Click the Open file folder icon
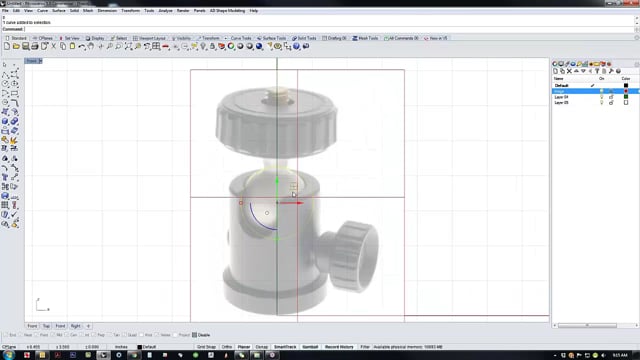The width and height of the screenshot is (640, 360). point(16,47)
